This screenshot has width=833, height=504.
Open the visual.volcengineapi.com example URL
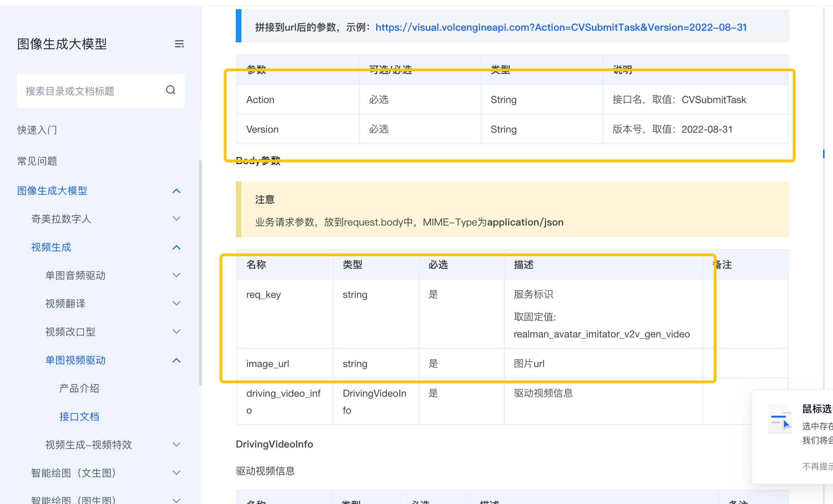(x=561, y=27)
